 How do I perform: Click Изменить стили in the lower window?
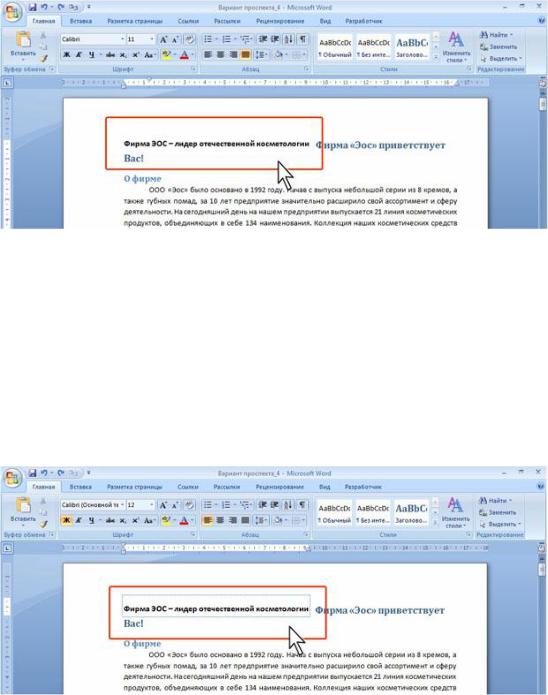click(x=455, y=512)
